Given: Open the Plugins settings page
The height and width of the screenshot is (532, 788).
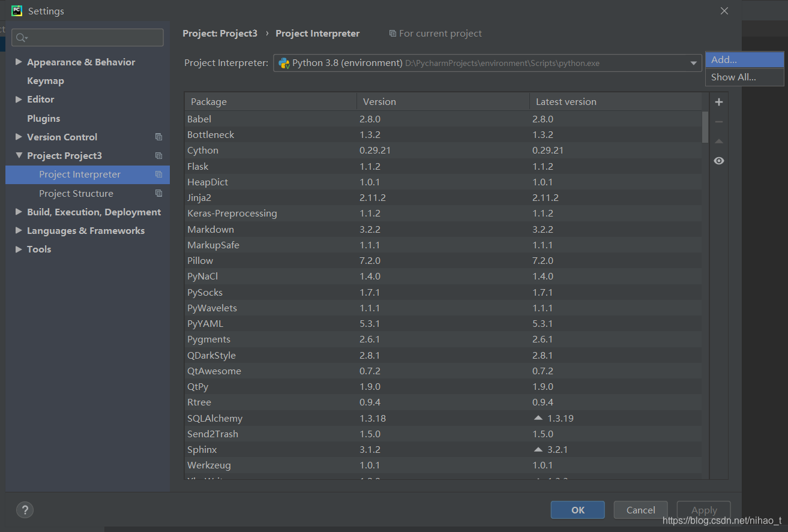Looking at the screenshot, I should [43, 118].
